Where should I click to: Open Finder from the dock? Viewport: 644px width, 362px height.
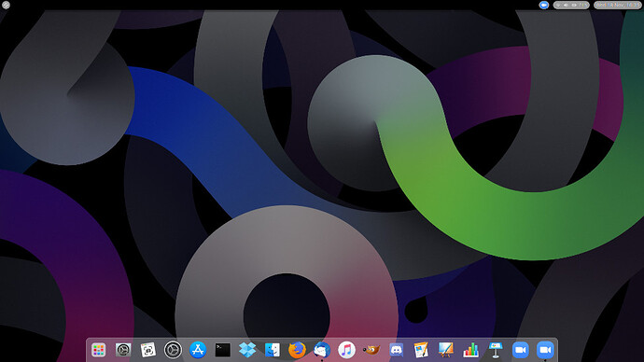click(273, 350)
